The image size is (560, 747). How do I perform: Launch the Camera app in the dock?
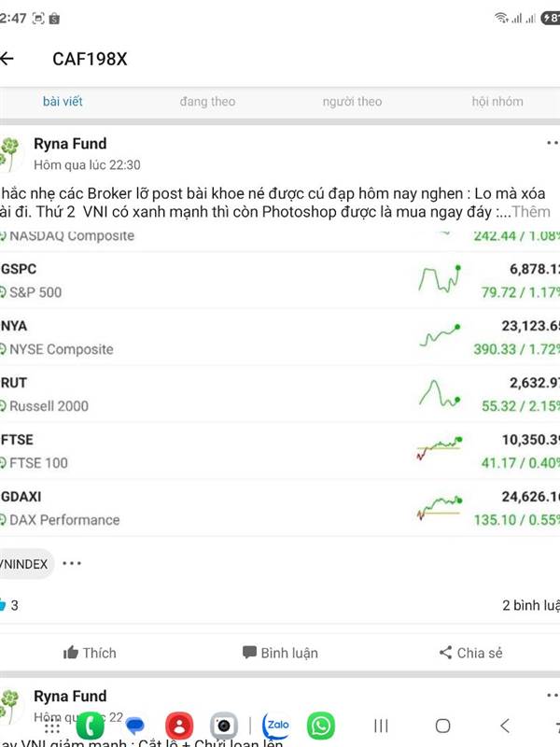223,726
